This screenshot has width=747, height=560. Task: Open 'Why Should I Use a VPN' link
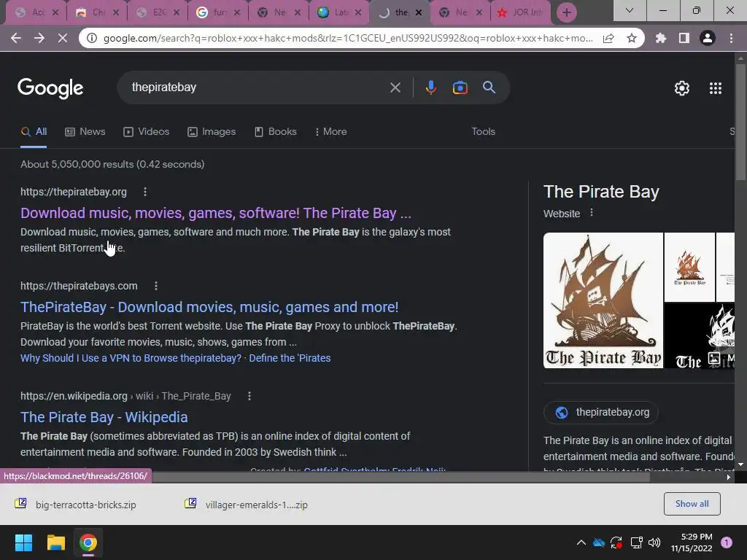click(131, 358)
